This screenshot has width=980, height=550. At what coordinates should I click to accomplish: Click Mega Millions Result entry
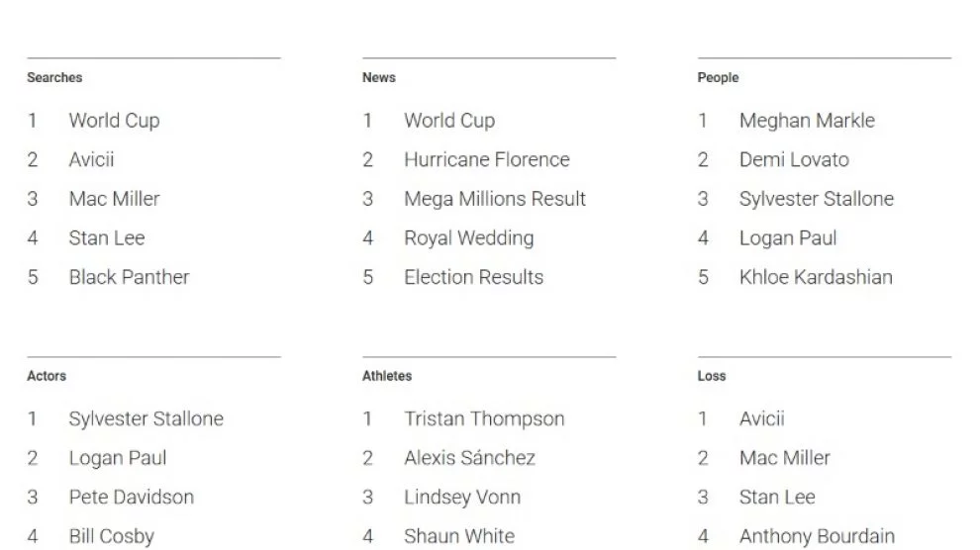coord(495,199)
